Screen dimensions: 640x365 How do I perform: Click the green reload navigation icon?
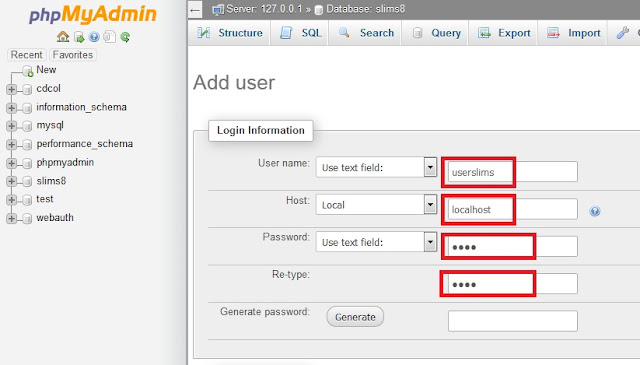point(125,38)
